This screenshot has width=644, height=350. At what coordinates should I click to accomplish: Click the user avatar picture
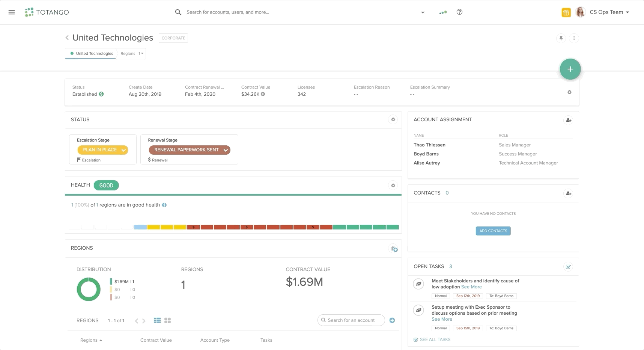(x=580, y=12)
